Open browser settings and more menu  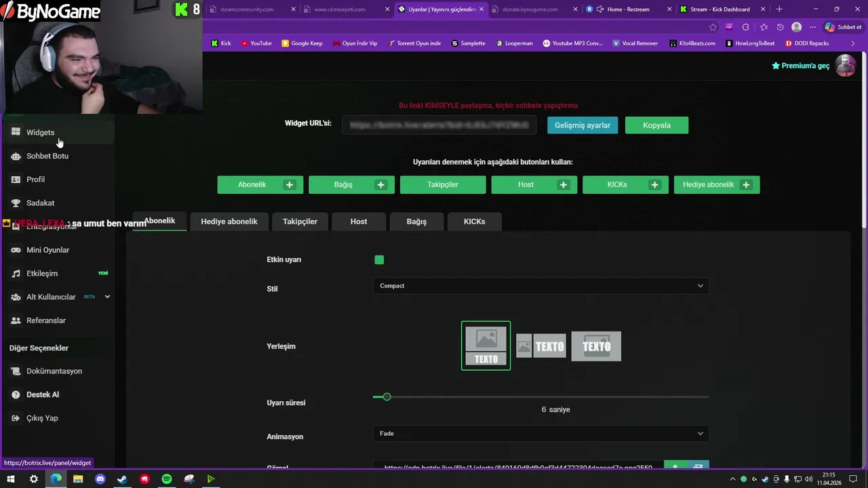pyautogui.click(x=812, y=27)
